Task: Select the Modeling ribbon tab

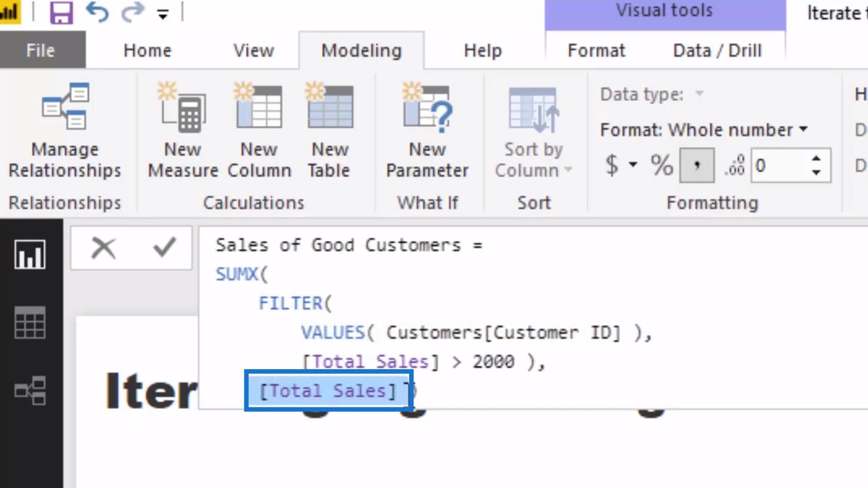Action: [x=361, y=50]
